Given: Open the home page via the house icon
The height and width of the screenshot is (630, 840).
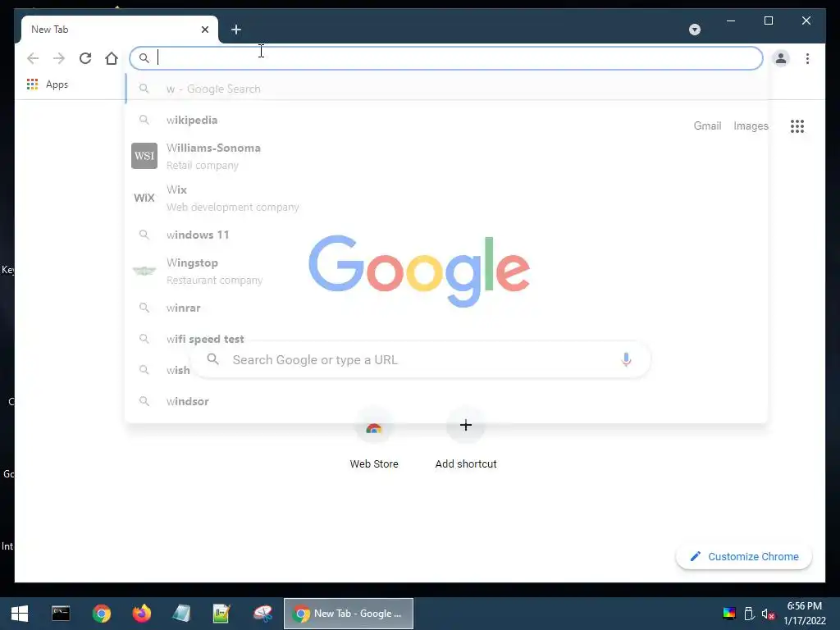Looking at the screenshot, I should (112, 58).
